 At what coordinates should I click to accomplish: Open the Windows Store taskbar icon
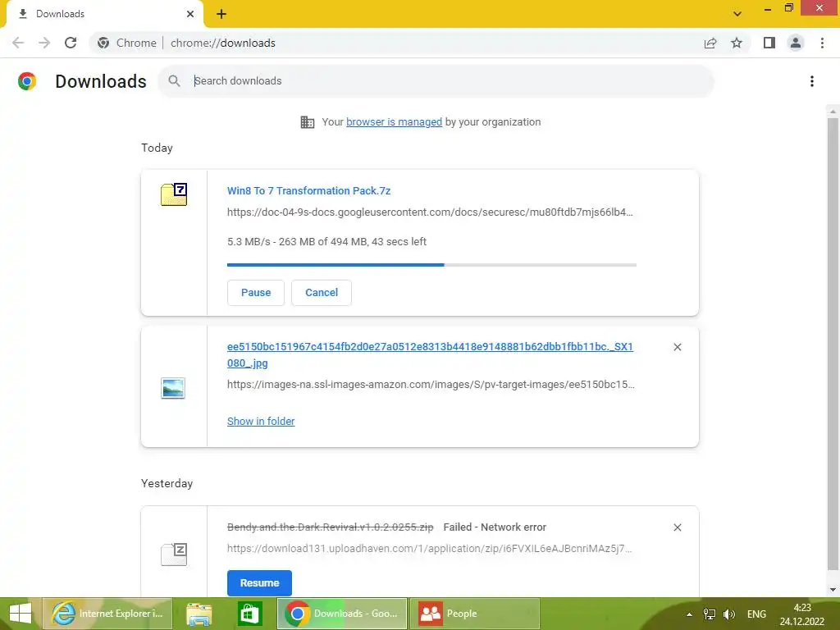click(x=249, y=614)
